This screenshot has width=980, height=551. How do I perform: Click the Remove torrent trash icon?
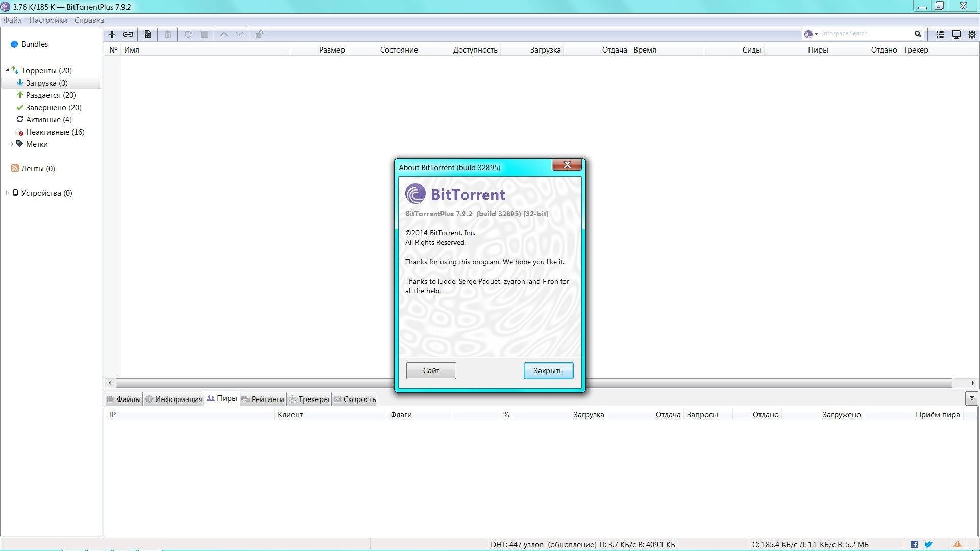pyautogui.click(x=168, y=34)
